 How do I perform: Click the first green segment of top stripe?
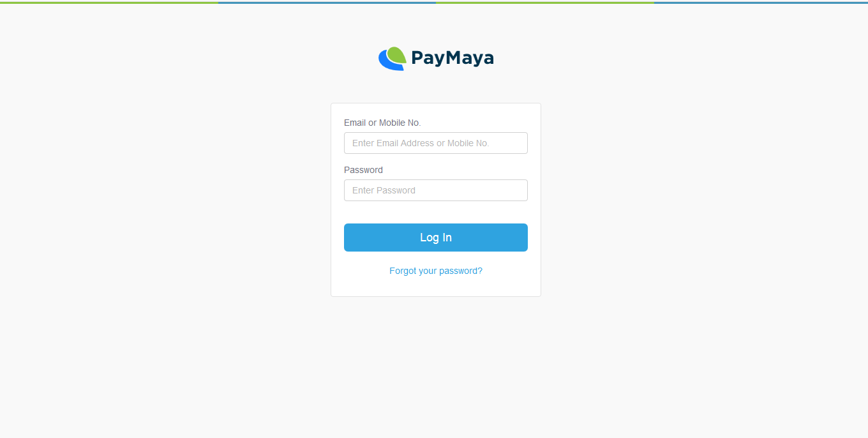109,2
